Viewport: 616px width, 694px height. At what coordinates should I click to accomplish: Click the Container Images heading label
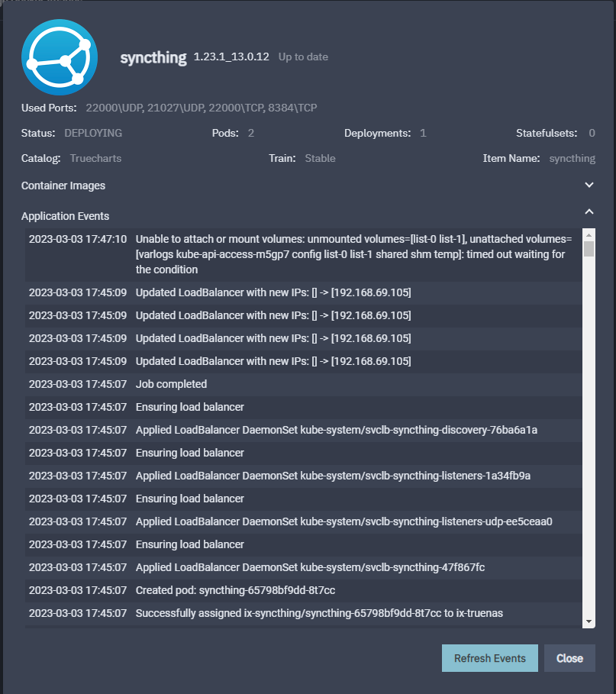63,186
